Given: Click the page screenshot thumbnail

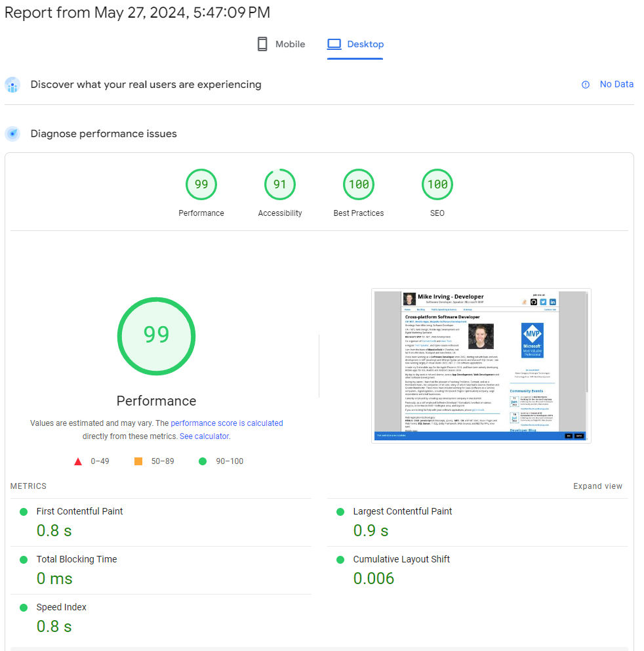Looking at the screenshot, I should click(481, 366).
